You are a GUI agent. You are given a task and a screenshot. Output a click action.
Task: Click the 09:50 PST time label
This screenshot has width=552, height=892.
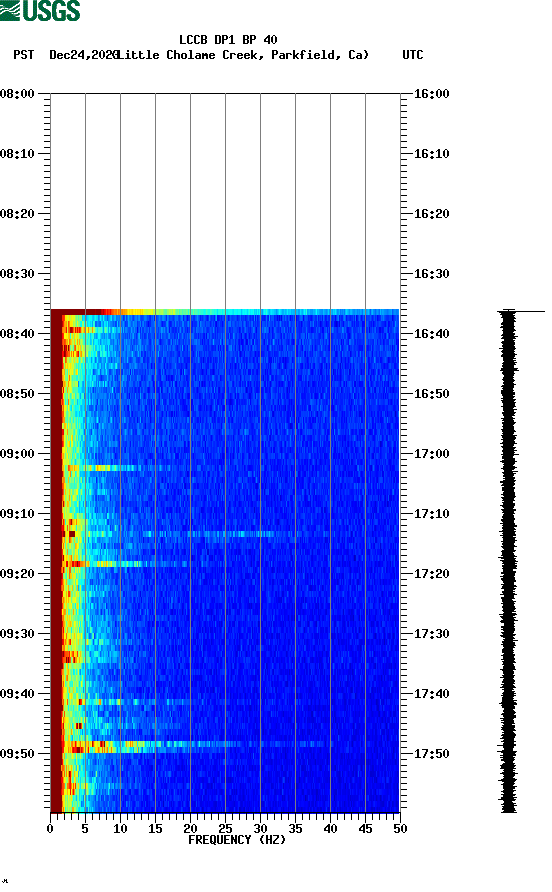coord(18,754)
